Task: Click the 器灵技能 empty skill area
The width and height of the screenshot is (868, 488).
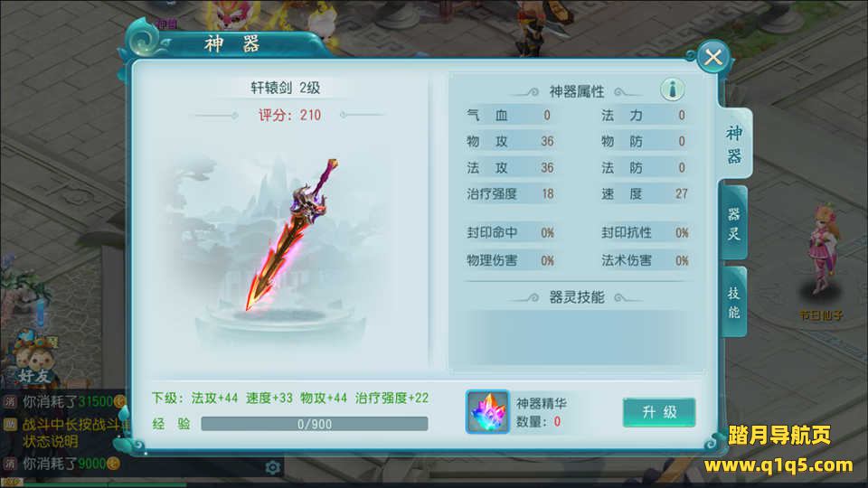Action: [x=575, y=337]
